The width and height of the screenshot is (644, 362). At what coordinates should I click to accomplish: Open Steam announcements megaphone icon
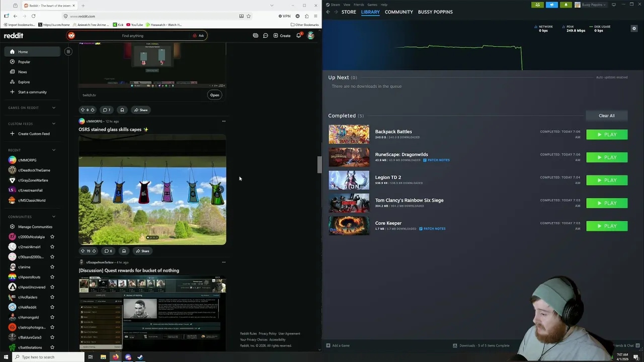coord(551,5)
